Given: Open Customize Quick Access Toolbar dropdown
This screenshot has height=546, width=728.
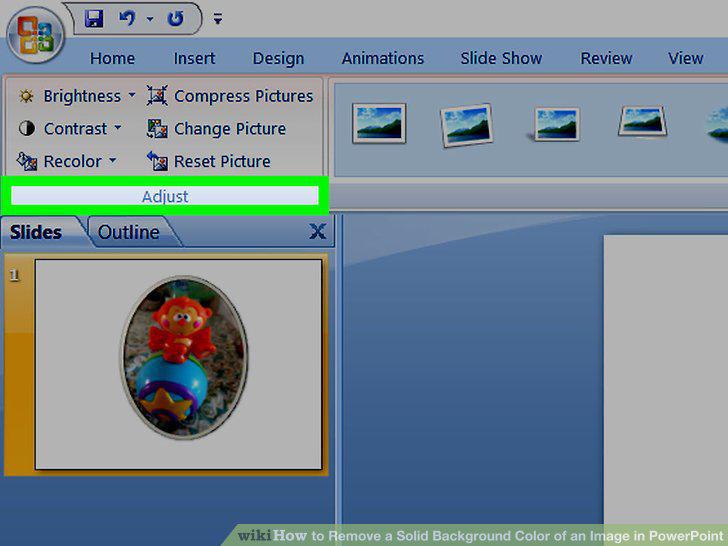Looking at the screenshot, I should tap(217, 19).
